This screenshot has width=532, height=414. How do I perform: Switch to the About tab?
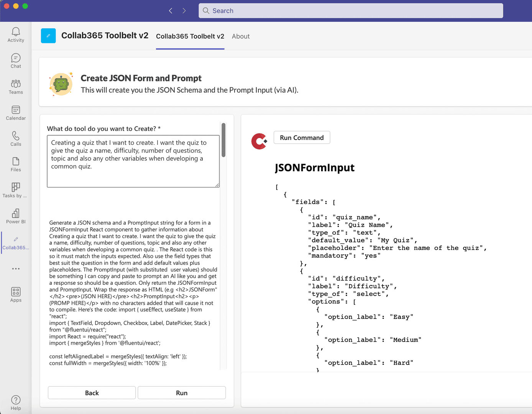pyautogui.click(x=241, y=36)
